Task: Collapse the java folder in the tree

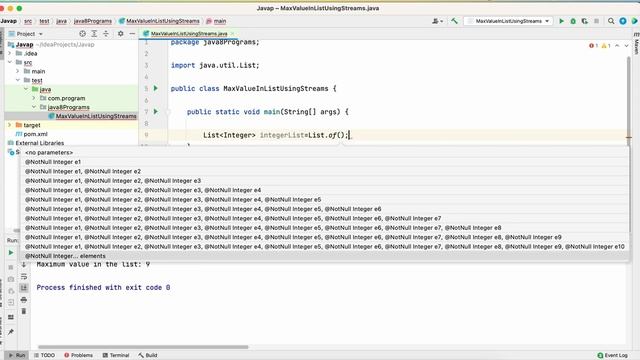Action: [x=26, y=89]
